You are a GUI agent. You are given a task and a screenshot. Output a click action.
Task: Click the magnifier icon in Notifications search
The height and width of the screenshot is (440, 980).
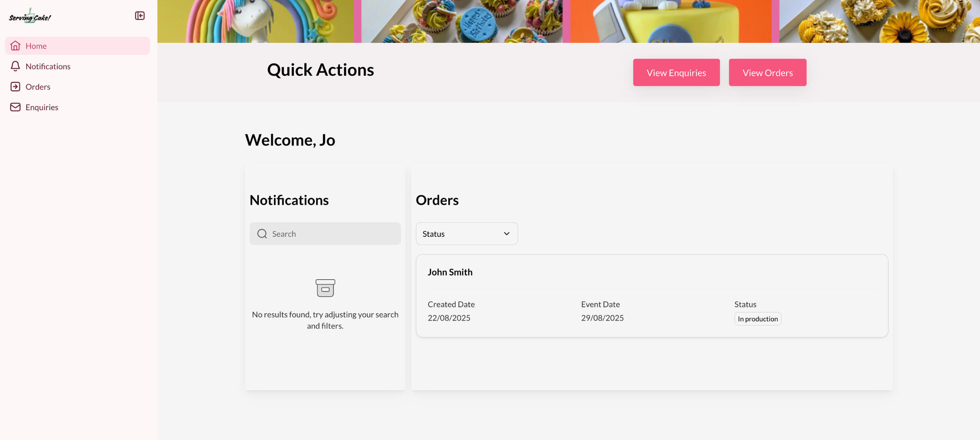[x=262, y=234]
